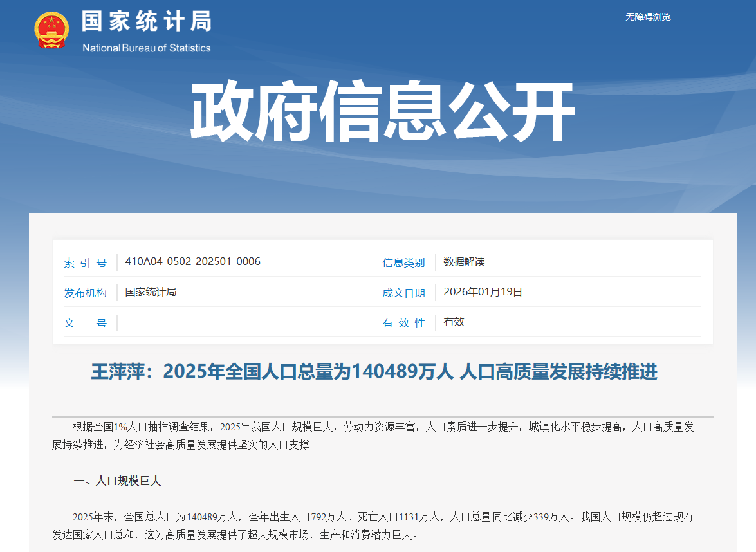756x552 pixels.
Task: Click the paragraph starting 2025年末，全国总人口
Action: coord(373,526)
